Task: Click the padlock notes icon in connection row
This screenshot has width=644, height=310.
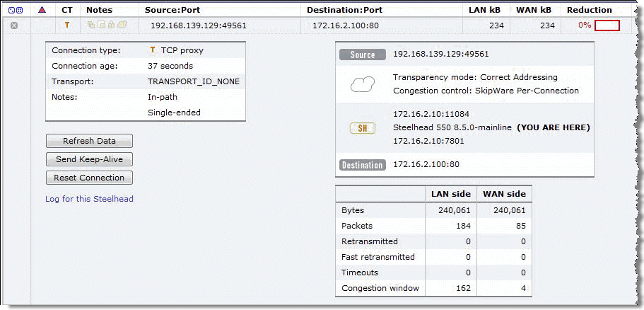Action: pyautogui.click(x=112, y=25)
